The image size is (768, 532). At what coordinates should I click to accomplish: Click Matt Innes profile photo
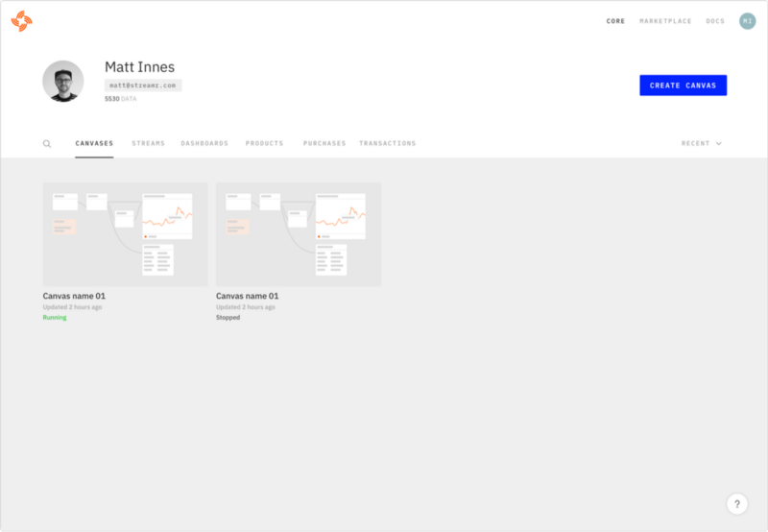63,82
